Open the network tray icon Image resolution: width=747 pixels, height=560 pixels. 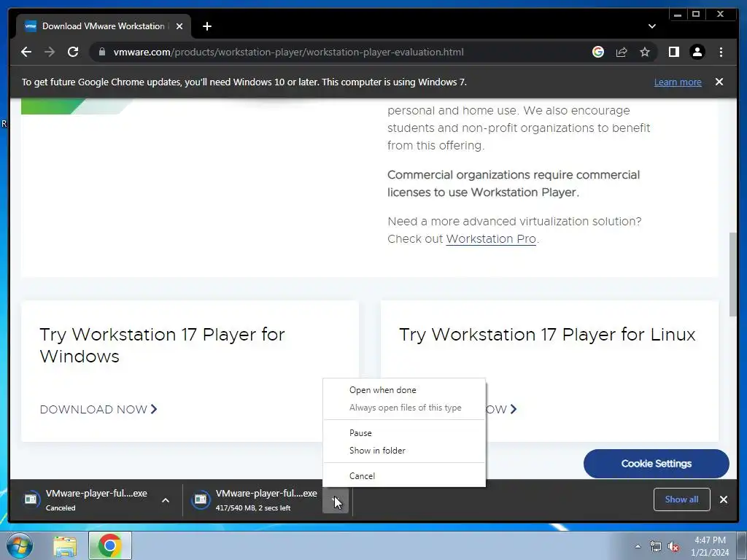pyautogui.click(x=656, y=546)
